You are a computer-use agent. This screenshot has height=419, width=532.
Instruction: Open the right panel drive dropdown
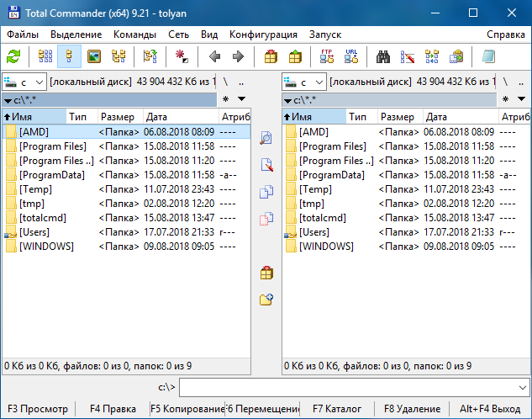(x=304, y=82)
